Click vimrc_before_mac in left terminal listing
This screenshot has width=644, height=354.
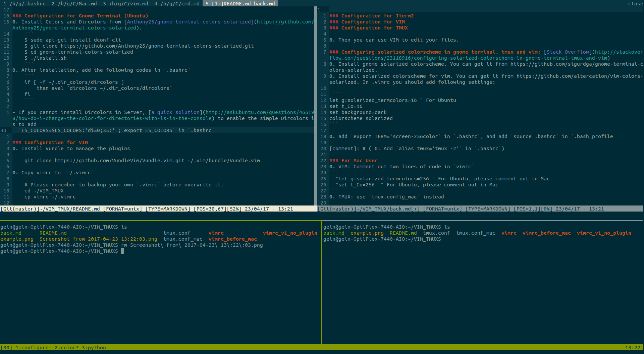tap(233, 239)
